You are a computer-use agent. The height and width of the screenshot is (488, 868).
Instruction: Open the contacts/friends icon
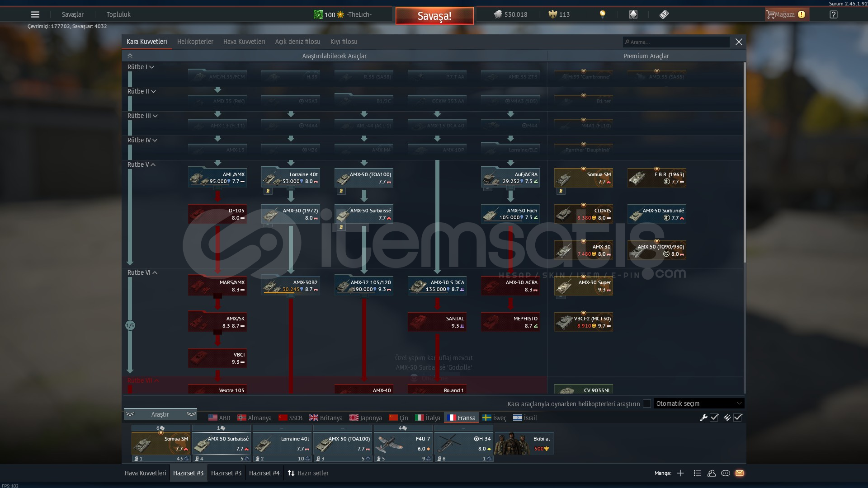(712, 473)
